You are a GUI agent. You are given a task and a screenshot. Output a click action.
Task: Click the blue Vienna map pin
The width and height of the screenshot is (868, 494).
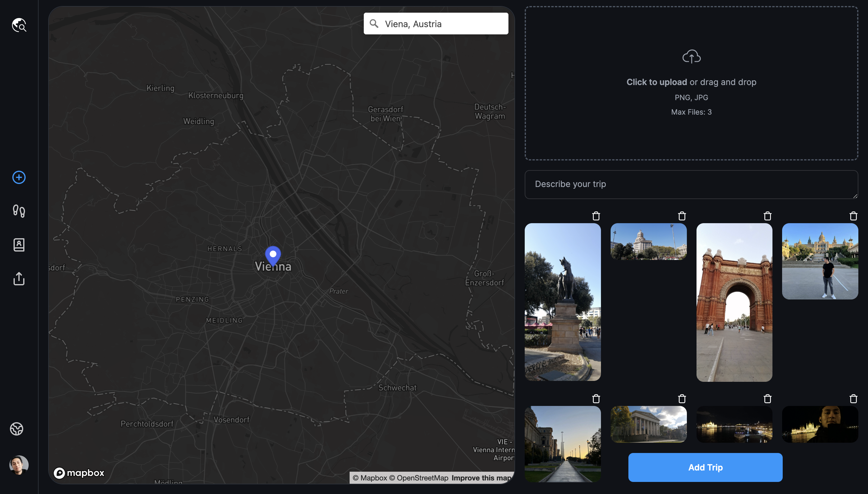(273, 255)
